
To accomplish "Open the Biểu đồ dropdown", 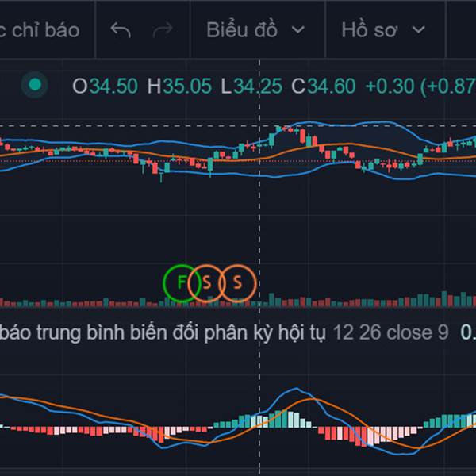I will (x=255, y=30).
